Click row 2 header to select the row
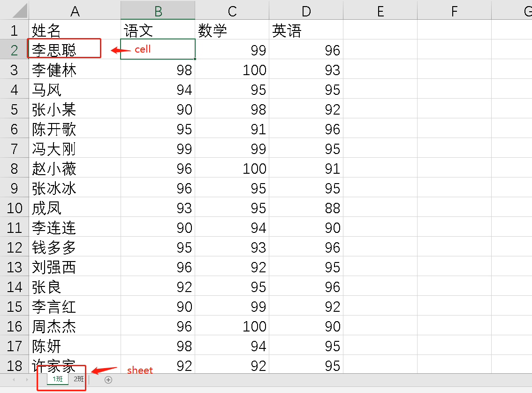 pos(14,49)
